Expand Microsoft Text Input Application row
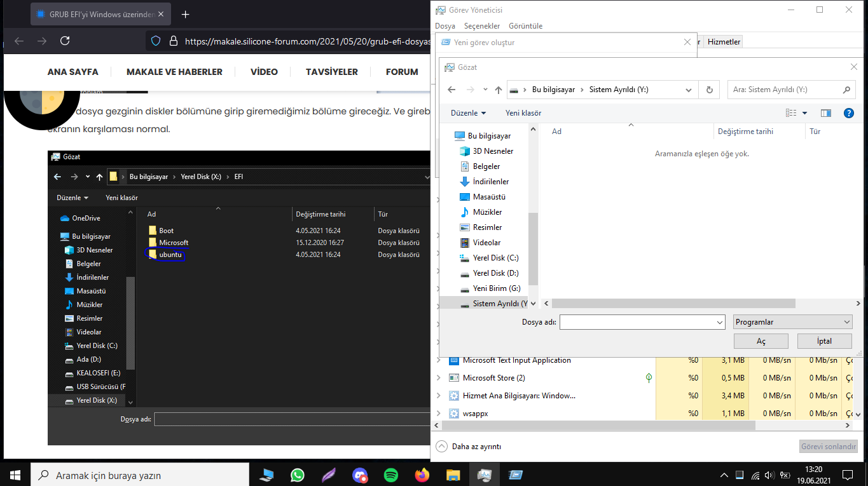The height and width of the screenshot is (486, 868). click(x=438, y=360)
